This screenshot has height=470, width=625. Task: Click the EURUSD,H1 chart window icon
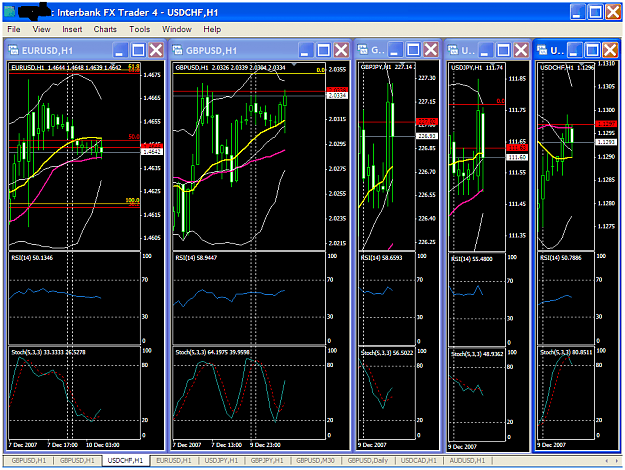pyautogui.click(x=14, y=50)
